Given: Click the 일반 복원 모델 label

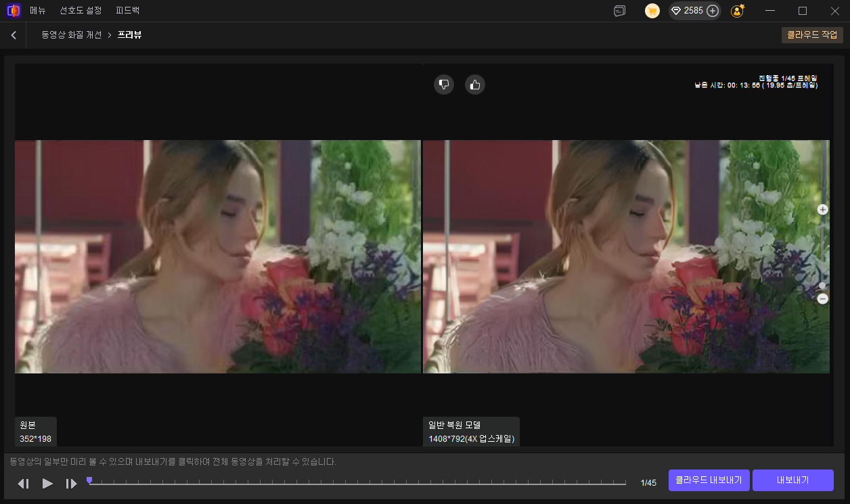Looking at the screenshot, I should point(471,432).
